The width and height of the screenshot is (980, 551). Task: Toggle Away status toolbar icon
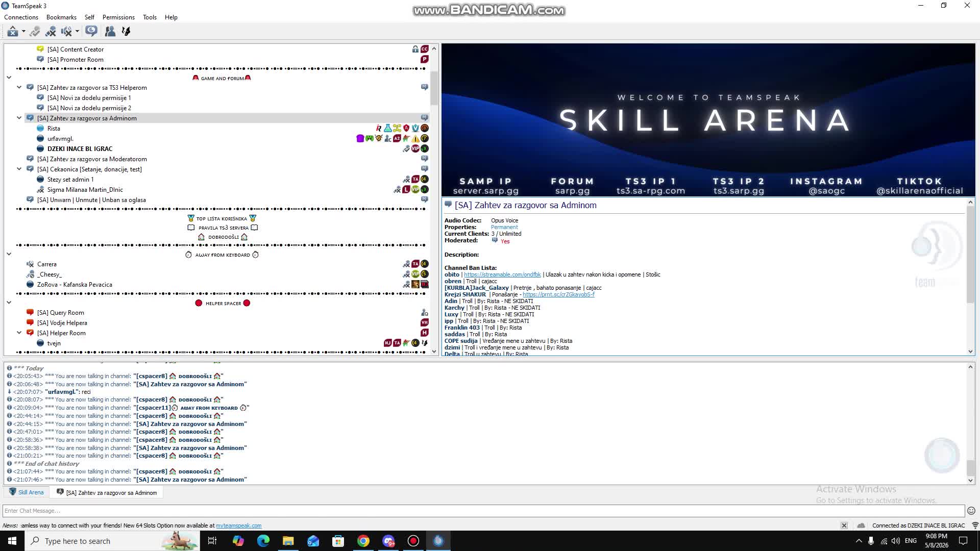[12, 32]
